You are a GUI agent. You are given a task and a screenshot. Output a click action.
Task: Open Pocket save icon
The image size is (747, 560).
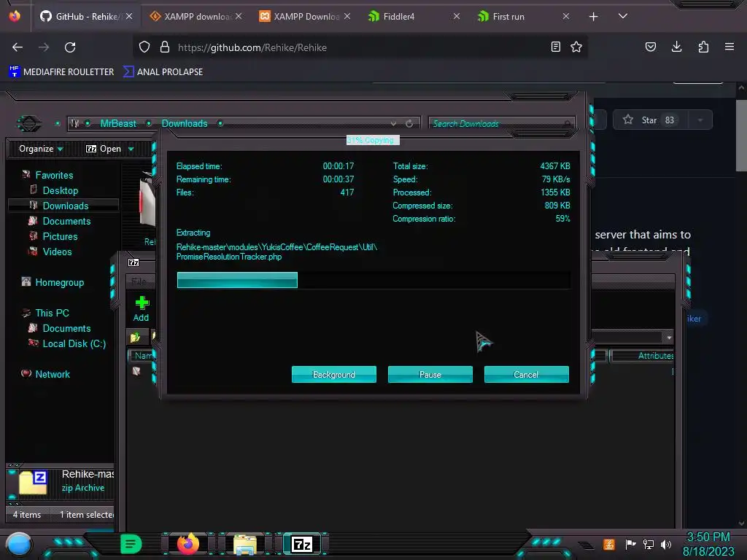[650, 47]
